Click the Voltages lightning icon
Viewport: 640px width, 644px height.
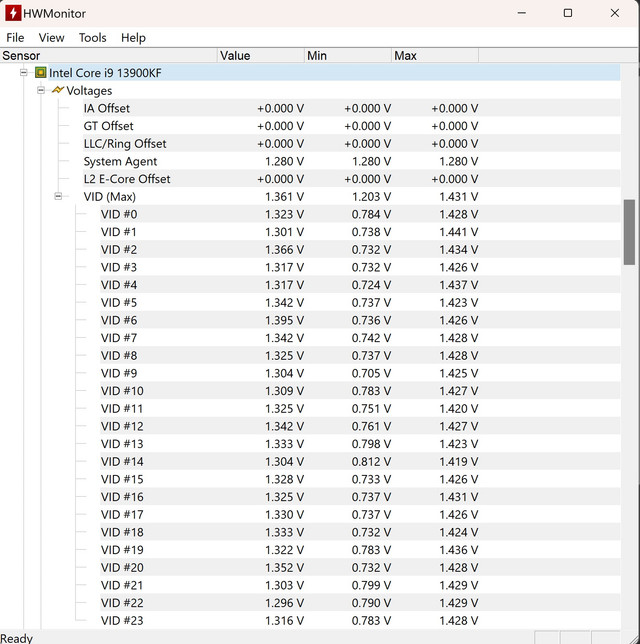click(58, 90)
